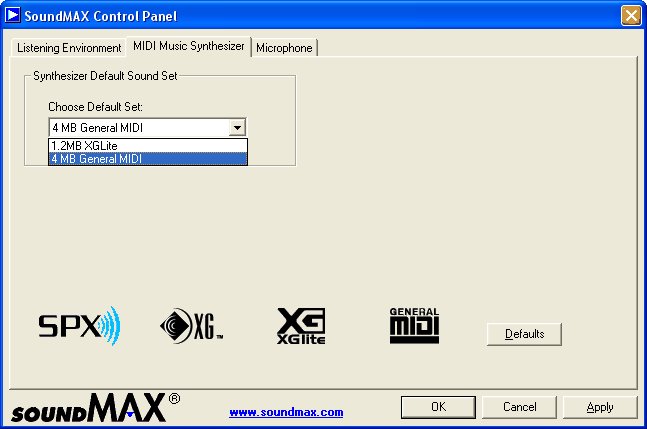647x429 pixels.
Task: Click the Choose Default Set label
Action: point(95,107)
